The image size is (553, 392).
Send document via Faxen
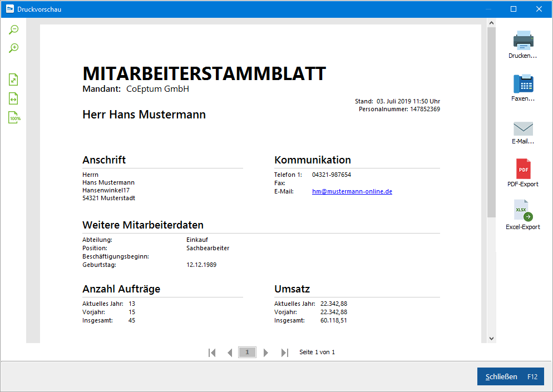coord(522,88)
